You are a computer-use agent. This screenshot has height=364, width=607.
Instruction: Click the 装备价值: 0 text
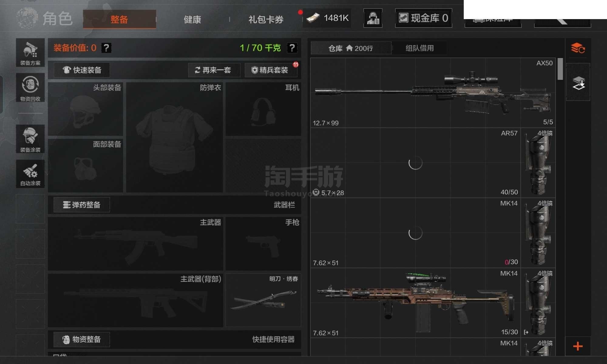tap(75, 48)
